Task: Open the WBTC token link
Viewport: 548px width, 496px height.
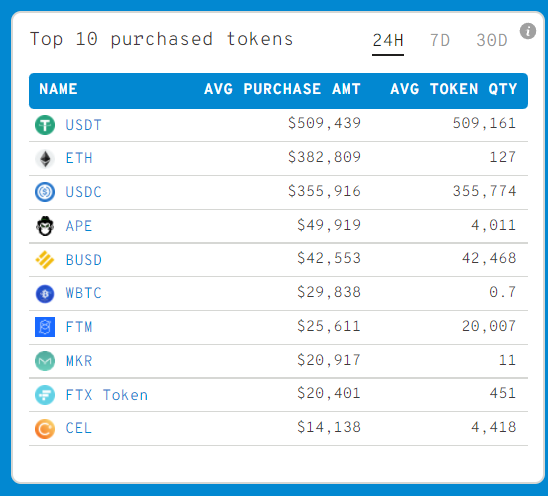Action: [x=84, y=293]
